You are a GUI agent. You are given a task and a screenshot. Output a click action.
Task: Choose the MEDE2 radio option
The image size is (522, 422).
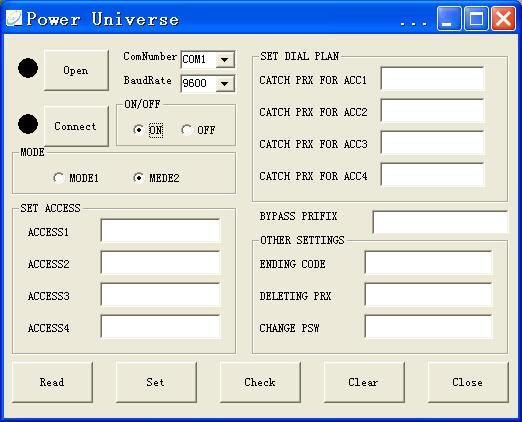[x=138, y=178]
